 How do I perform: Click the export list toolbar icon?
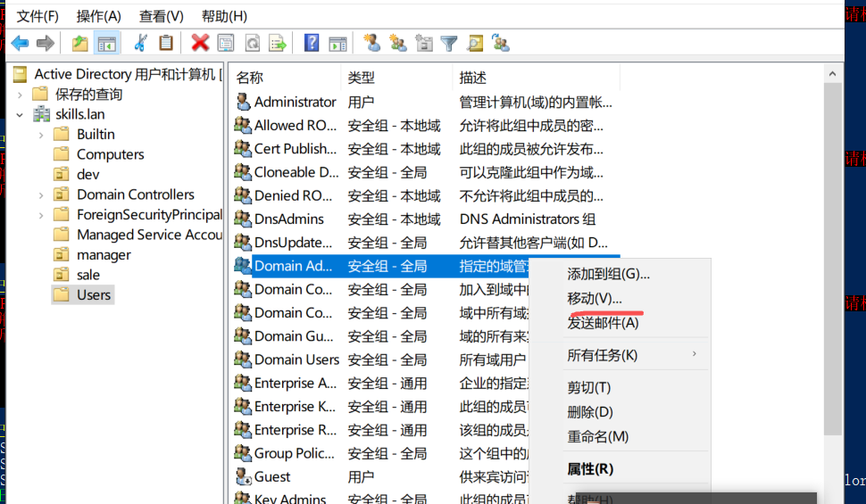[278, 43]
